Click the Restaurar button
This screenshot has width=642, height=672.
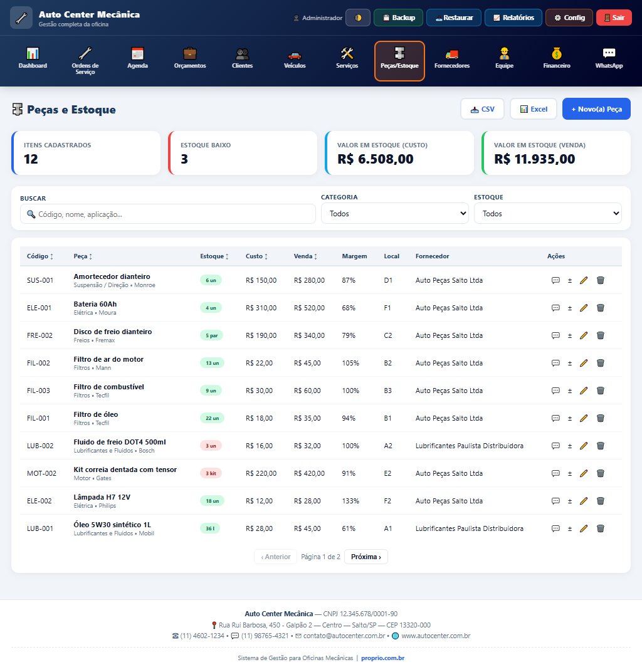[x=454, y=18]
